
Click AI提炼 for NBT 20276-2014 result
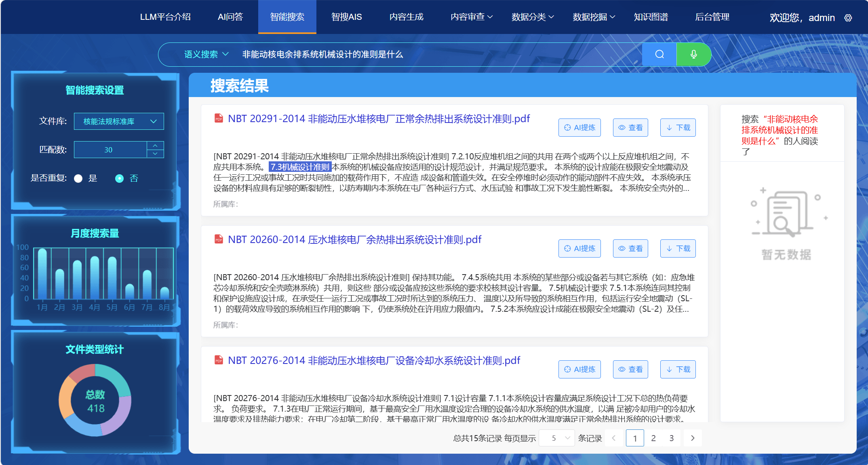[579, 369]
